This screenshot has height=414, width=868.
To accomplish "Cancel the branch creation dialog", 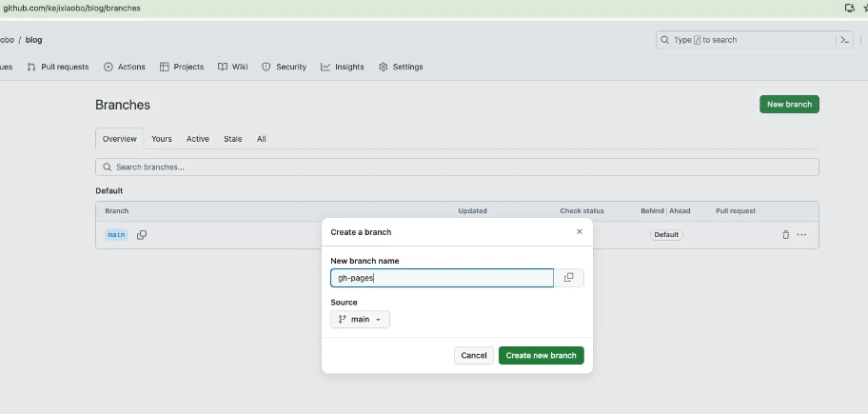I will click(x=474, y=355).
